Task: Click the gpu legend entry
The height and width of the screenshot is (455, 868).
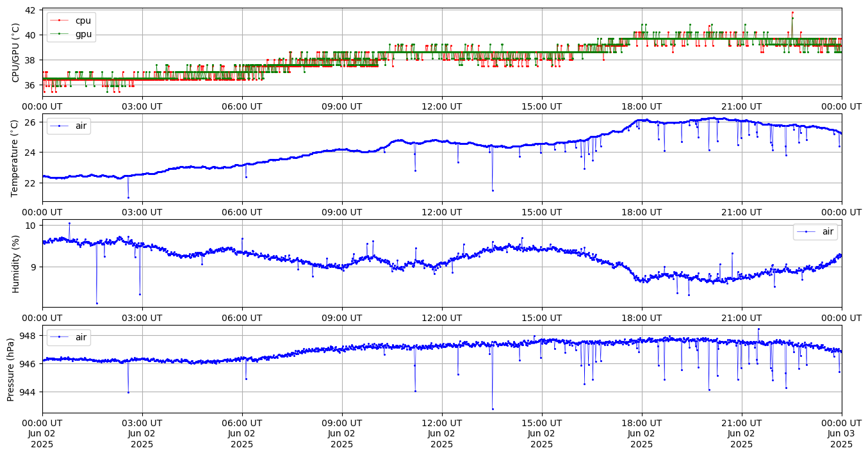Action: pos(71,33)
